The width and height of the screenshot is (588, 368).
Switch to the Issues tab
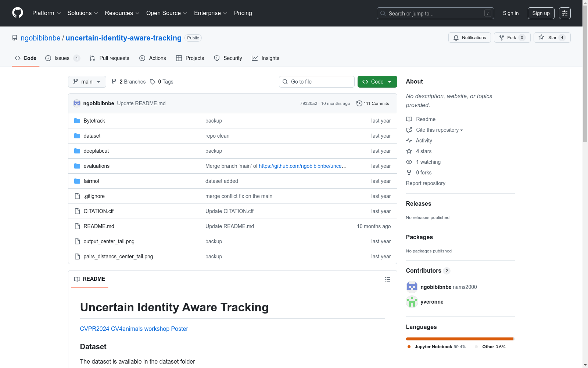pos(62,58)
